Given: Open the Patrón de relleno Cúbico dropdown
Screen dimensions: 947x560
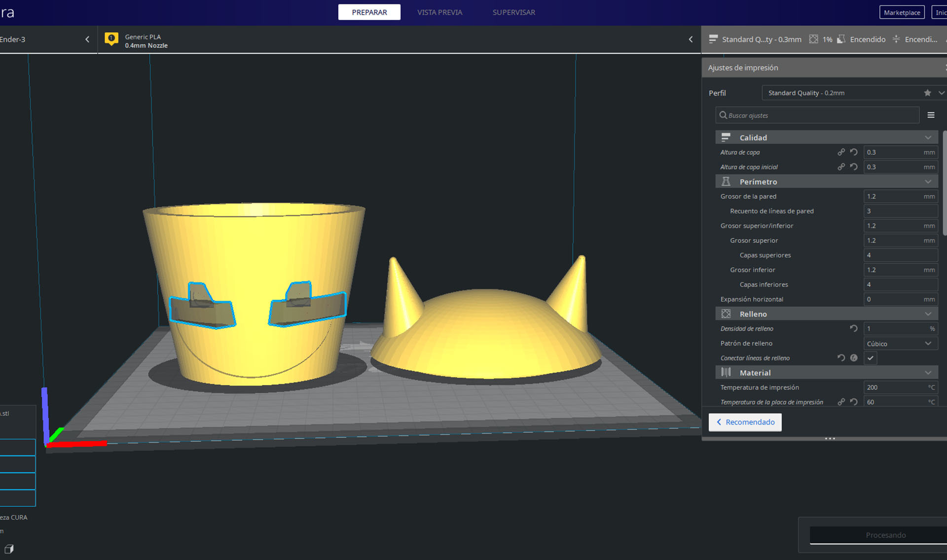Looking at the screenshot, I should click(901, 344).
